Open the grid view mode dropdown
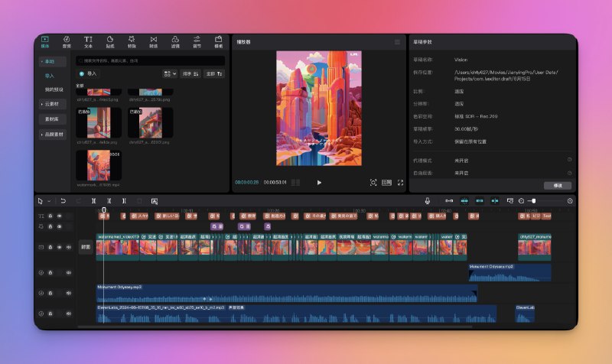Viewport: 612px width, 364px height. pos(170,73)
